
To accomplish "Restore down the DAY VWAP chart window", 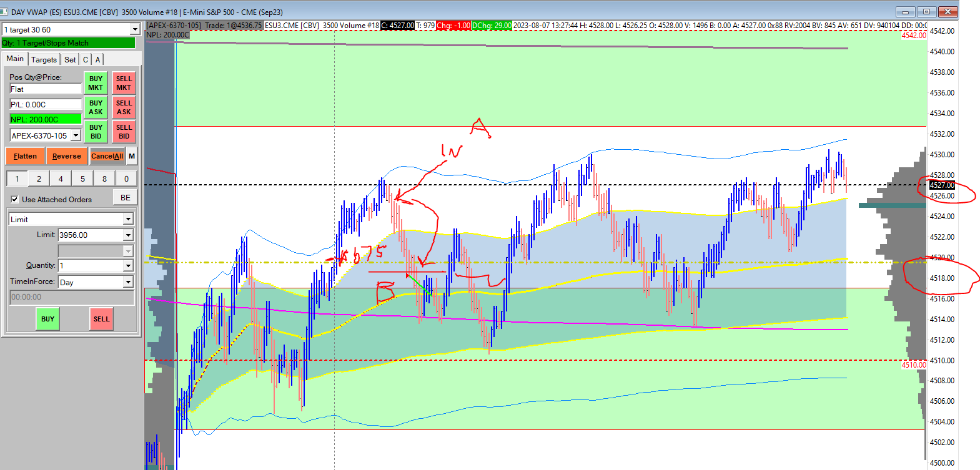I will (x=927, y=12).
